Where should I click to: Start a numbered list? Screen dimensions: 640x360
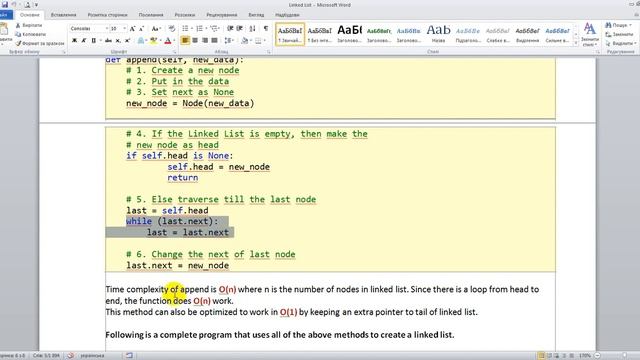(199, 29)
